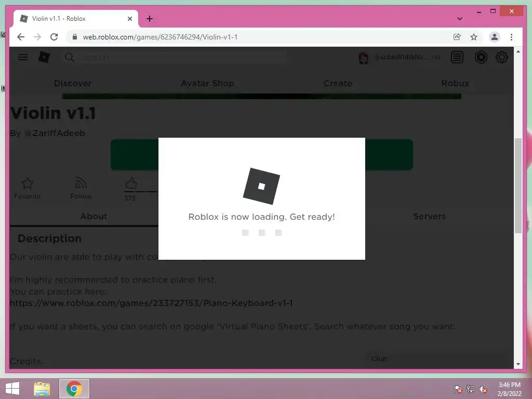532x399 pixels.
Task: Click the 373 likes count
Action: pos(129,198)
